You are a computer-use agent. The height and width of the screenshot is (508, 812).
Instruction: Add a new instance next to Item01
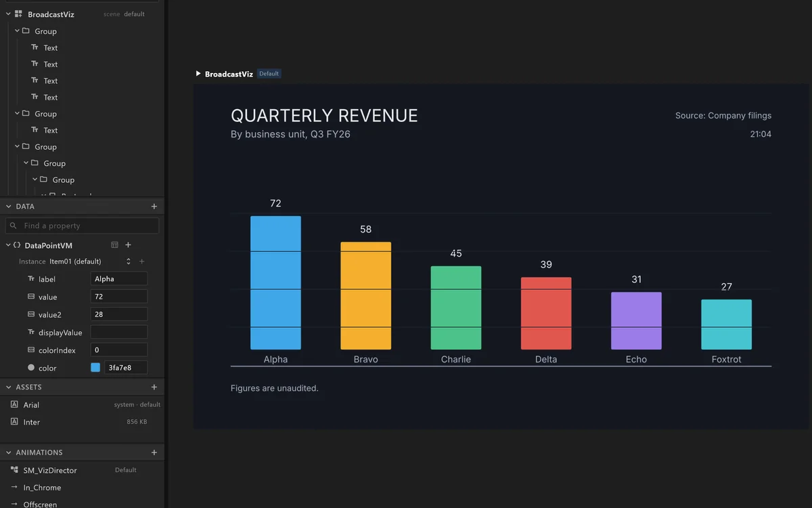pyautogui.click(x=142, y=261)
